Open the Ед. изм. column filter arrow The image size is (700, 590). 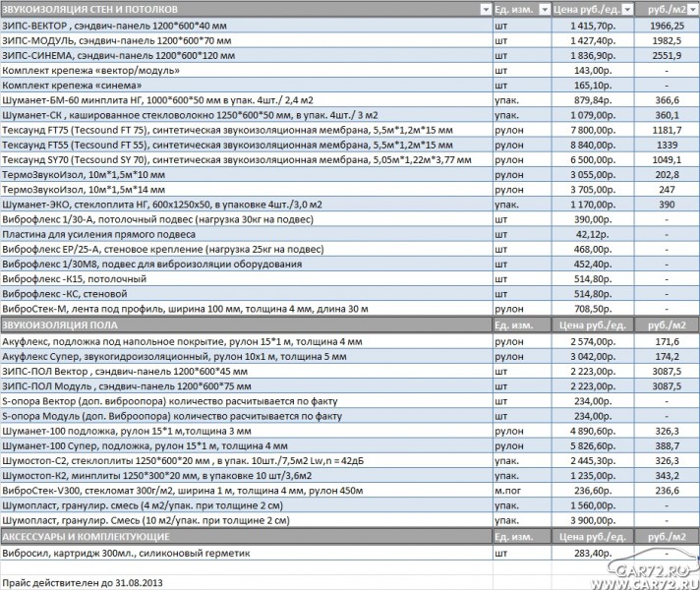pyautogui.click(x=545, y=10)
